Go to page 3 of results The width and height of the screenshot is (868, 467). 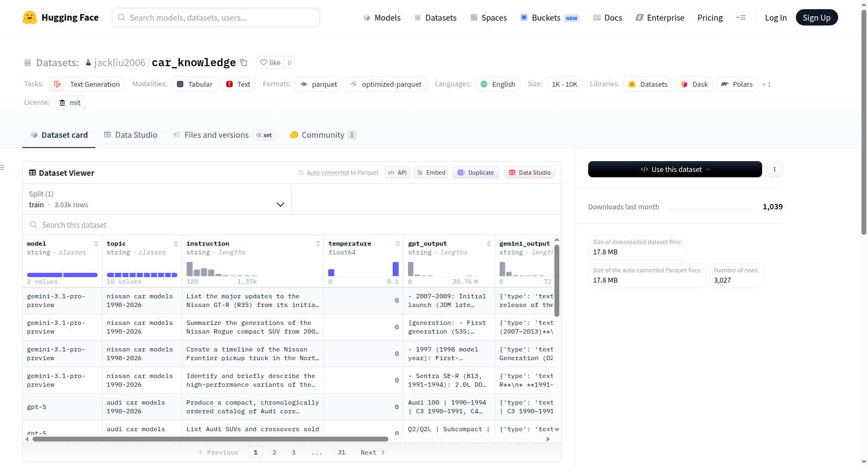coord(293,452)
